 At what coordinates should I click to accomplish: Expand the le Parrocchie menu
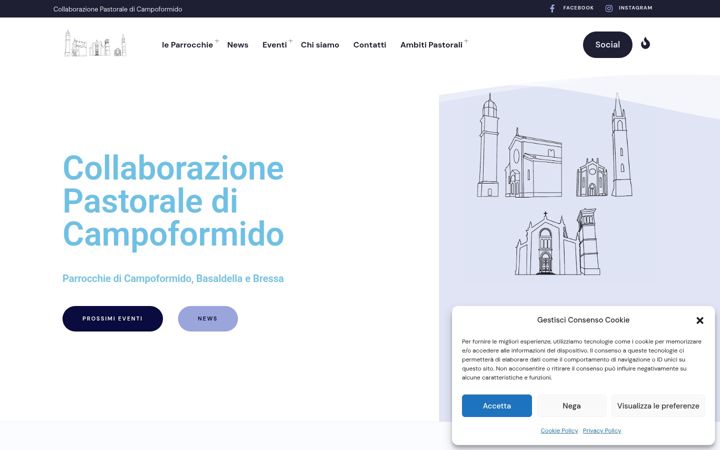coord(187,45)
